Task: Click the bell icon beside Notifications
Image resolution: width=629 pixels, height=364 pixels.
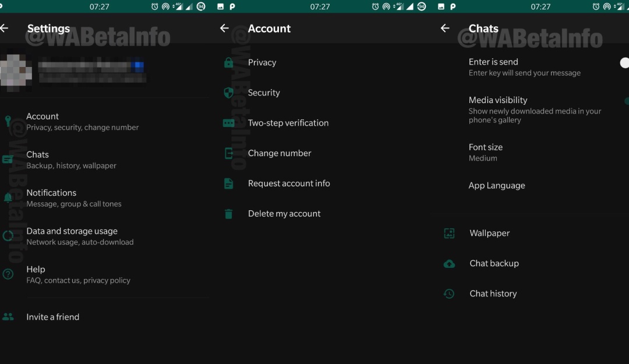Action: tap(8, 197)
